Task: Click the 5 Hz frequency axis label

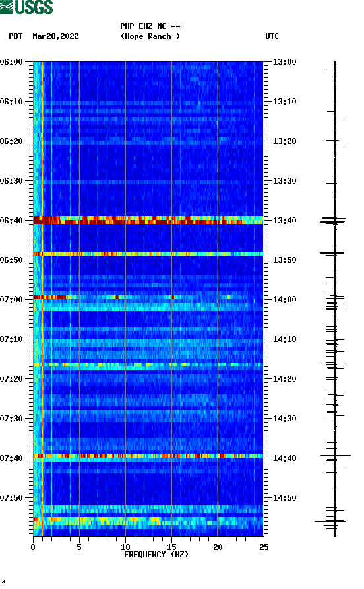Action: pos(79,547)
